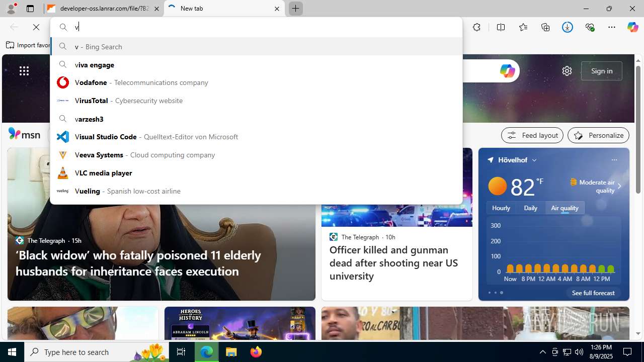644x362 pixels.
Task: Open Heroes of History game thumbnail
Action: [240, 323]
